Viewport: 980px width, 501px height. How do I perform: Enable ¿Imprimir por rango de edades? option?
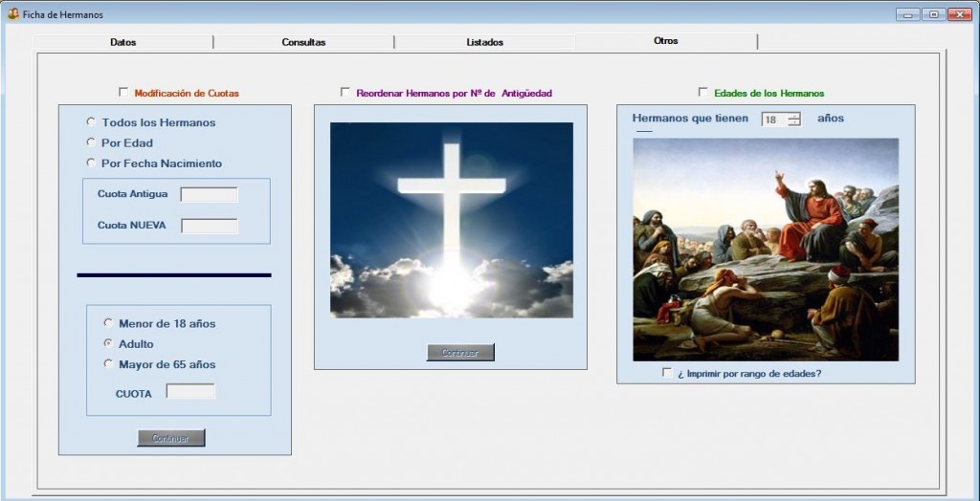click(x=667, y=373)
